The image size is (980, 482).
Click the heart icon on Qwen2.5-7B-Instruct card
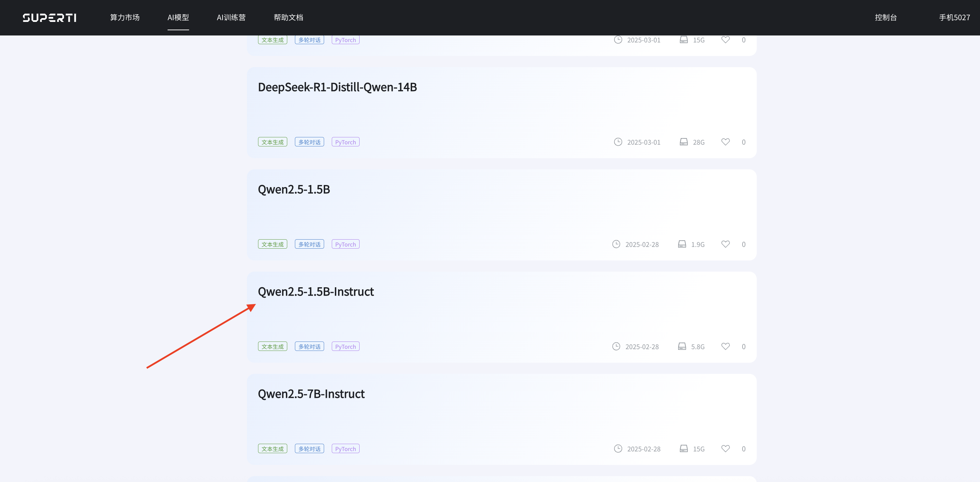click(725, 449)
